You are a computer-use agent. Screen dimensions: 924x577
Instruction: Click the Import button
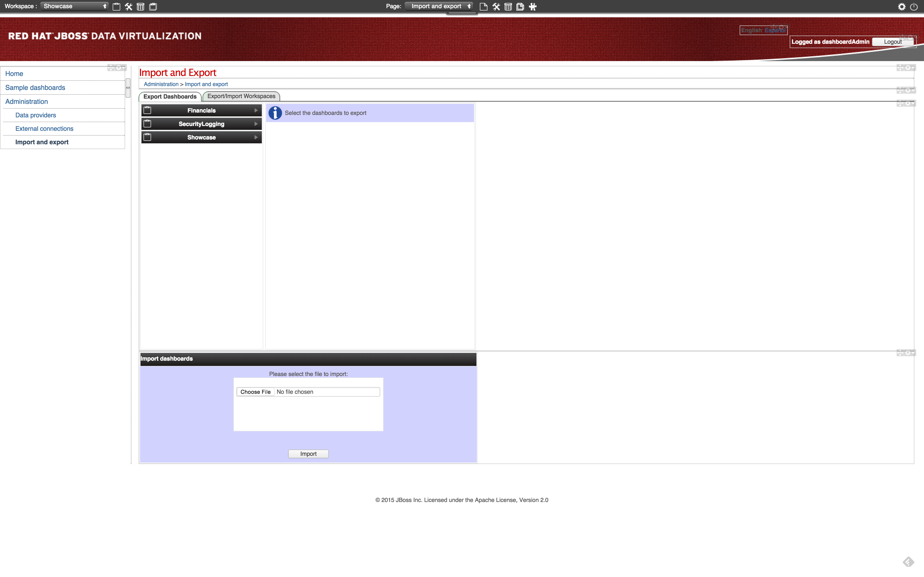[x=308, y=454]
